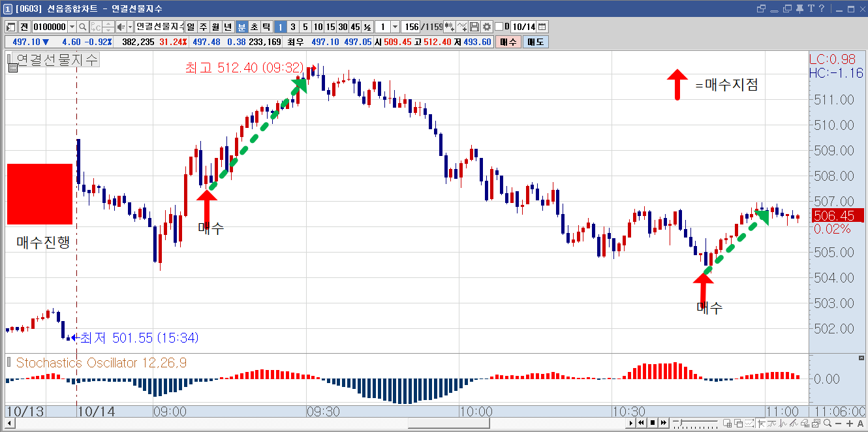Select the 일 (daily) period toggle
The image size is (868, 432).
pos(191,27)
